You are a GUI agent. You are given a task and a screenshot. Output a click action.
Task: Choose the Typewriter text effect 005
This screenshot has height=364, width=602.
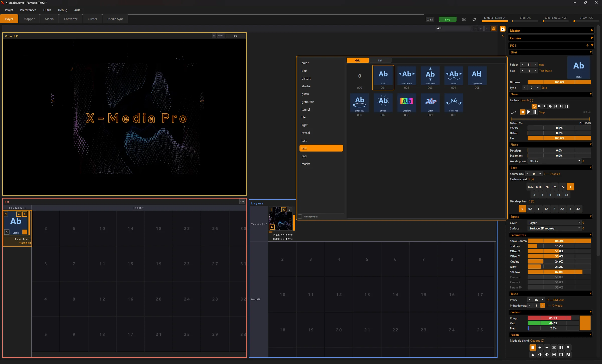pos(477,76)
